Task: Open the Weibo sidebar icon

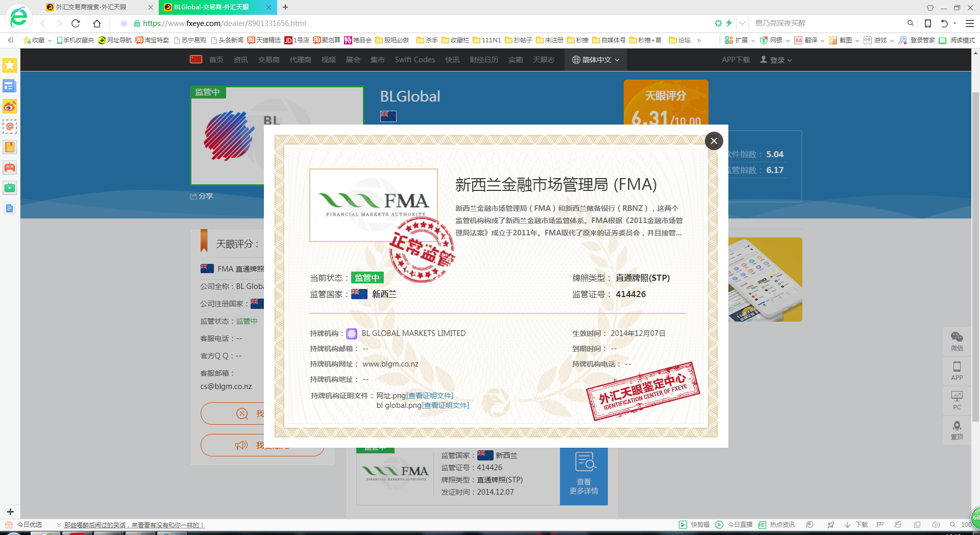Action: [10, 107]
